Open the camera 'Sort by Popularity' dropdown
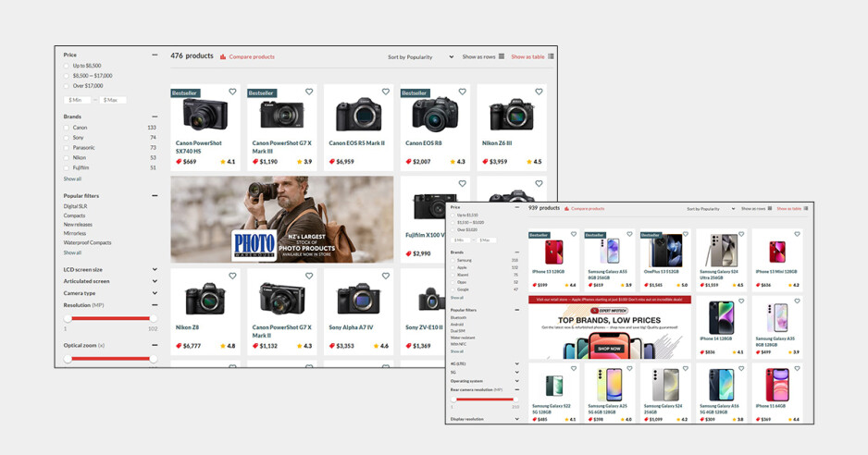Image resolution: width=868 pixels, height=455 pixels. [420, 56]
